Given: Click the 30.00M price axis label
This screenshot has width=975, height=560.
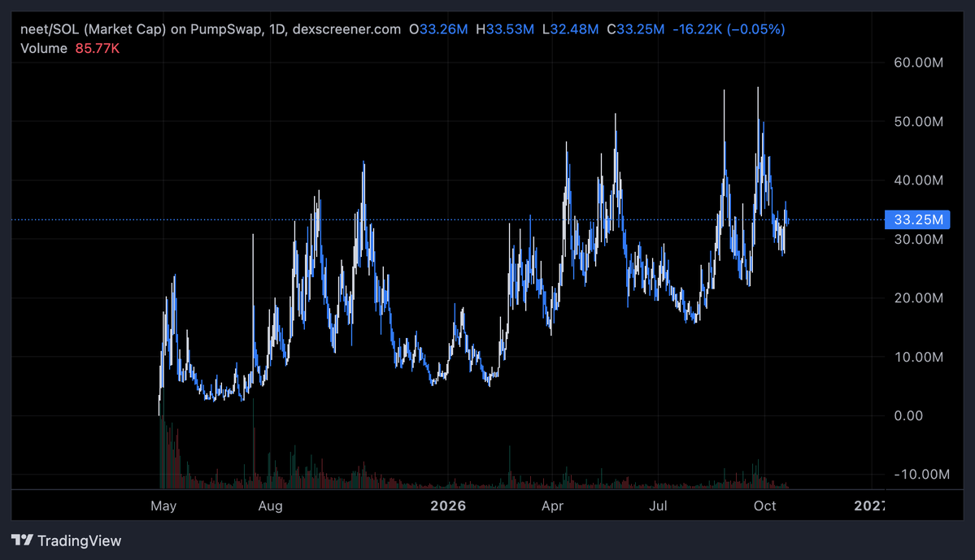Looking at the screenshot, I should 918,239.
